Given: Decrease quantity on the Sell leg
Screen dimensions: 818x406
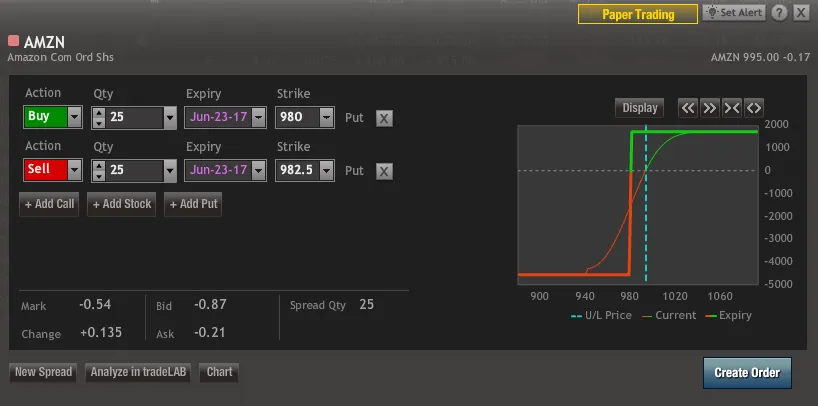Looking at the screenshot, I should coord(98,176).
